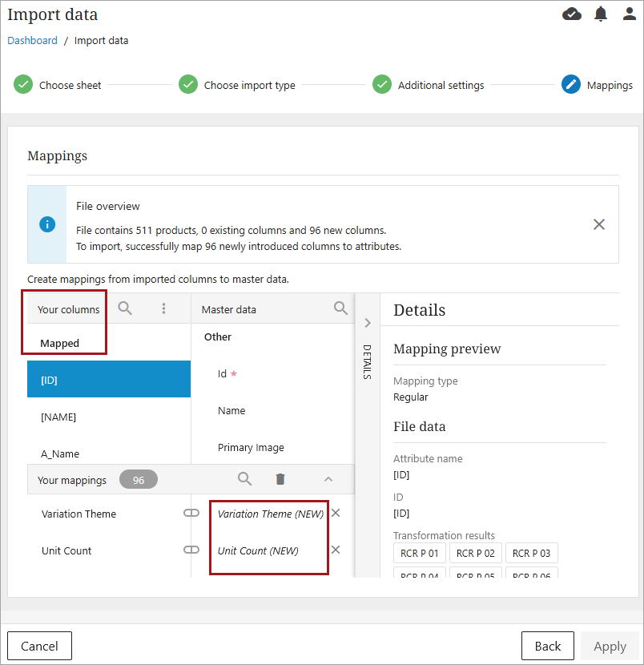Delete mappings using the trash icon
The image size is (644, 665).
point(280,479)
